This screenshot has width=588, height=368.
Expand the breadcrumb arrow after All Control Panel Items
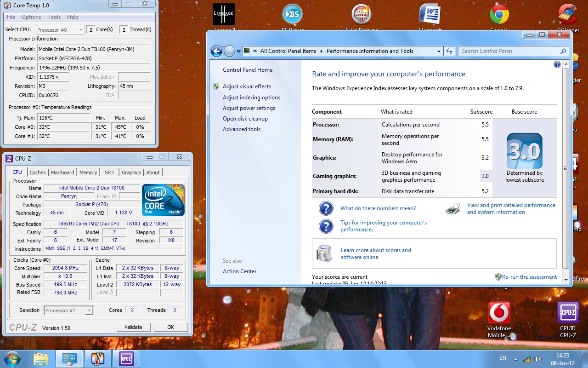[322, 51]
